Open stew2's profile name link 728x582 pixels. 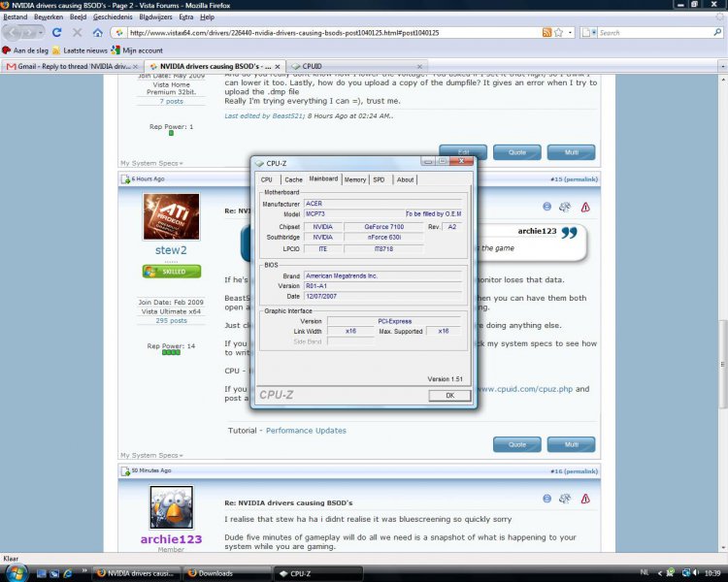[x=171, y=250]
